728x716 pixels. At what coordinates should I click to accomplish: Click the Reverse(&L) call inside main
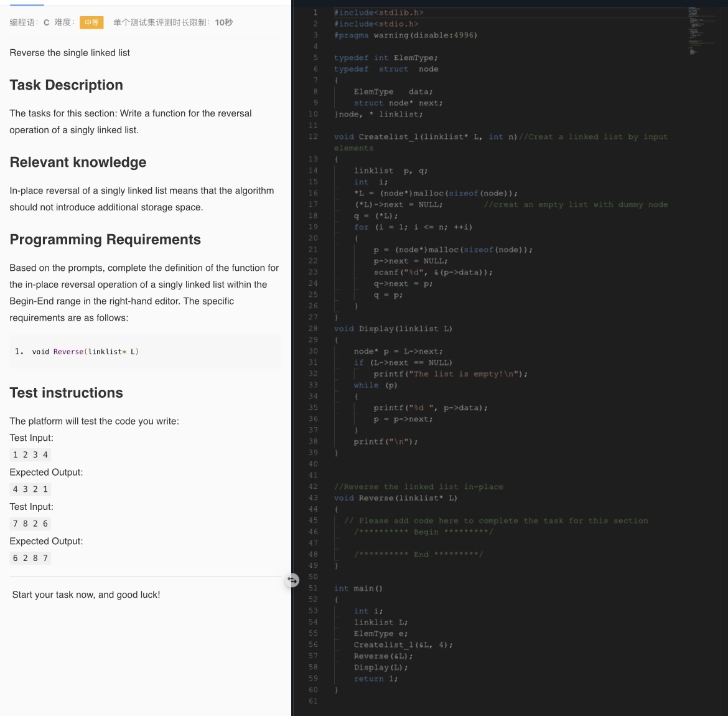(x=382, y=656)
